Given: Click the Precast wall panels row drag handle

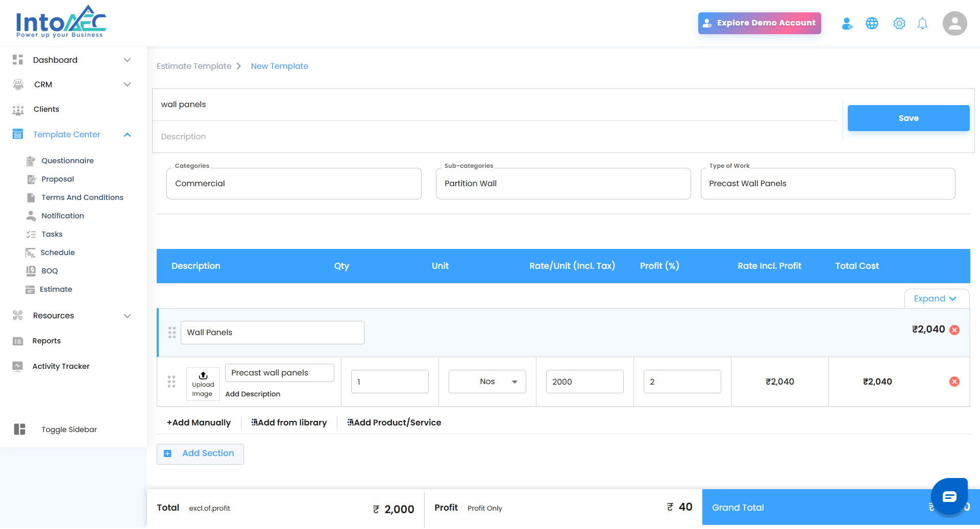Looking at the screenshot, I should click(x=171, y=382).
